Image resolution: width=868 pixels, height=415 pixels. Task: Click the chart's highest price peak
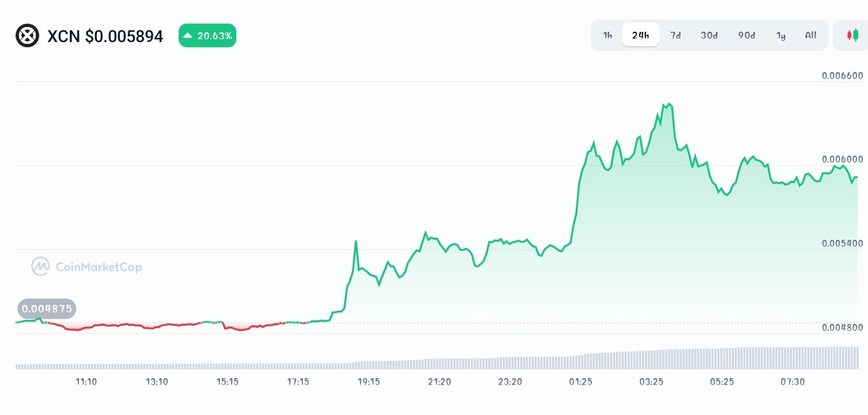[669, 104]
